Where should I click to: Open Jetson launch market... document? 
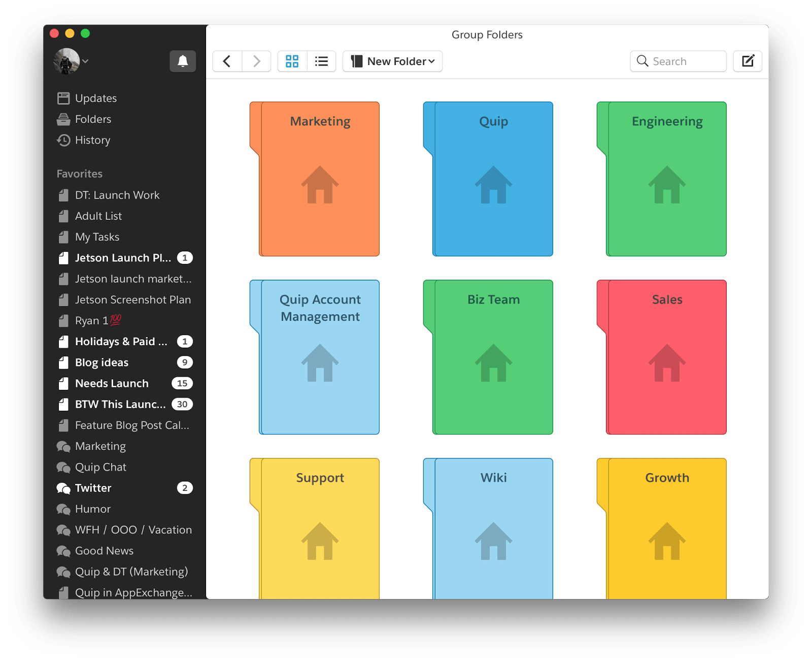125,279
